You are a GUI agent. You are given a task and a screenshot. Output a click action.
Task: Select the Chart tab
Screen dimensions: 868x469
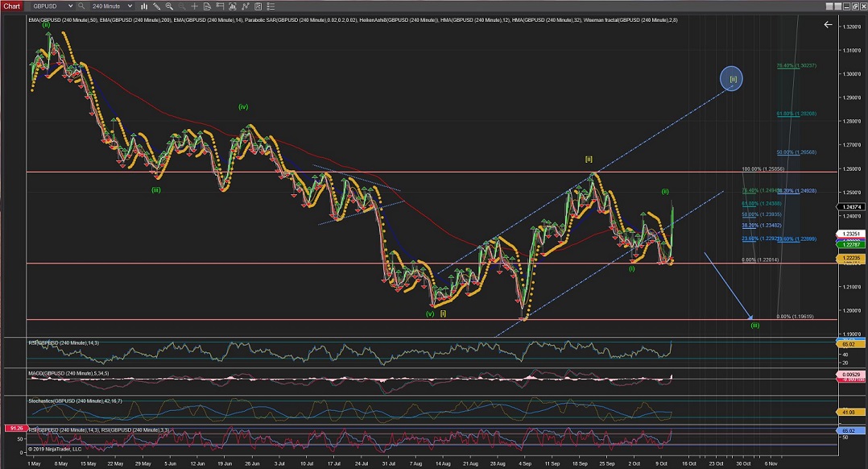(11, 6)
